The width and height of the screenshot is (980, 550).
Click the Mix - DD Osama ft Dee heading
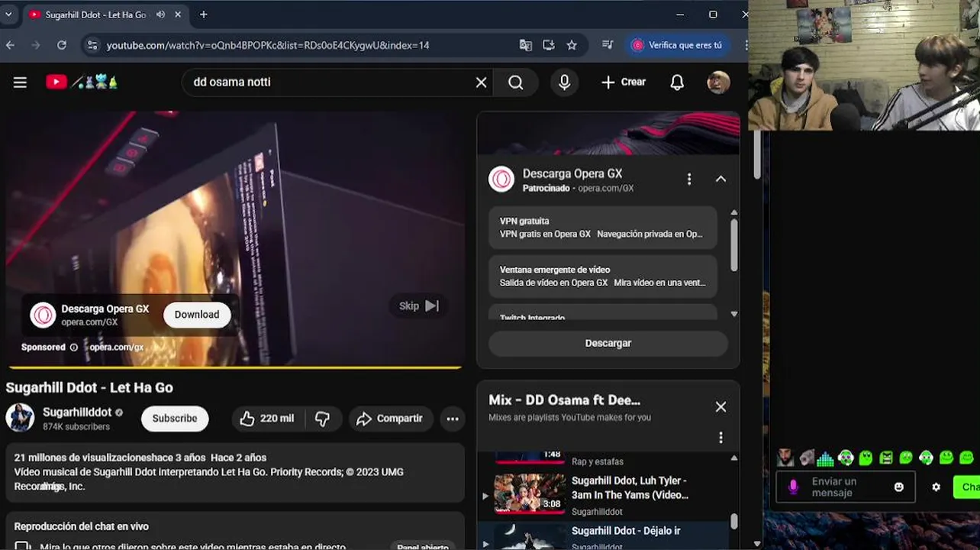(564, 400)
